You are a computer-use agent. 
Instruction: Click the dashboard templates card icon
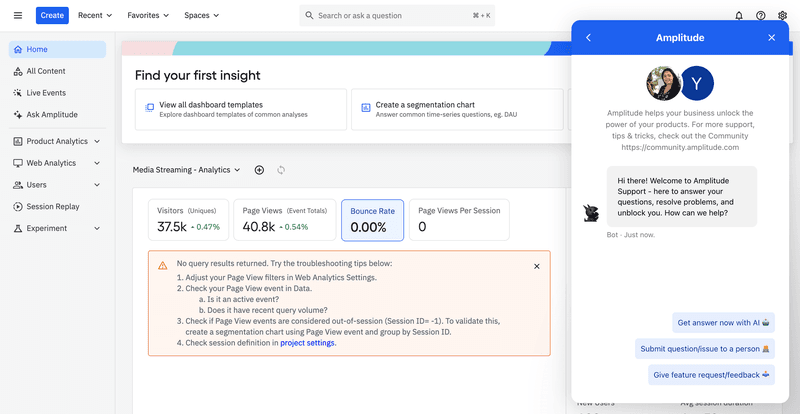click(x=149, y=108)
